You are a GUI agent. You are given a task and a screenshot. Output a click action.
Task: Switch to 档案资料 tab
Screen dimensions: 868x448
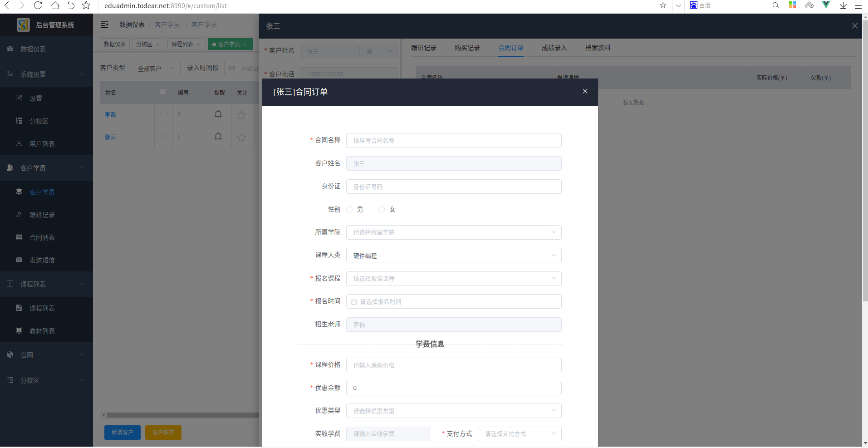click(598, 48)
